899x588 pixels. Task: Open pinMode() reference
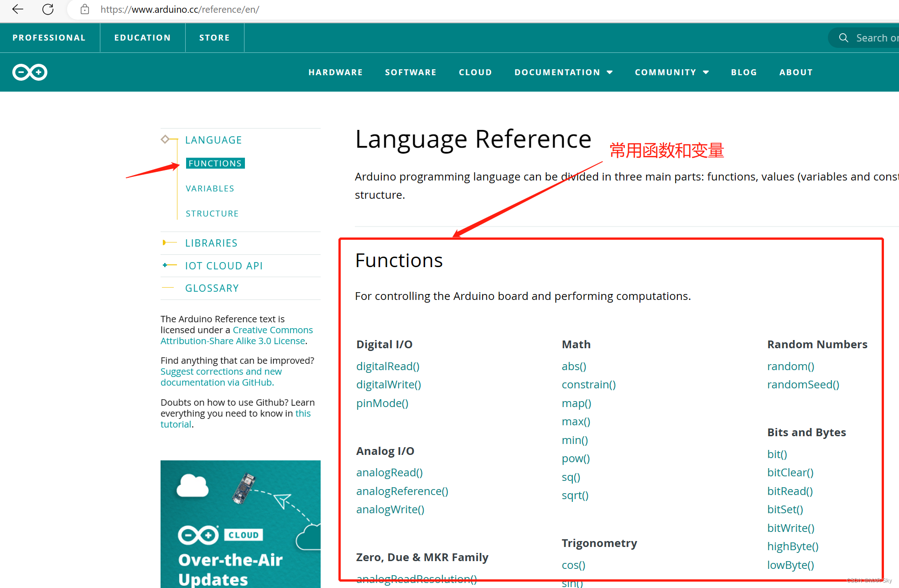pyautogui.click(x=382, y=403)
